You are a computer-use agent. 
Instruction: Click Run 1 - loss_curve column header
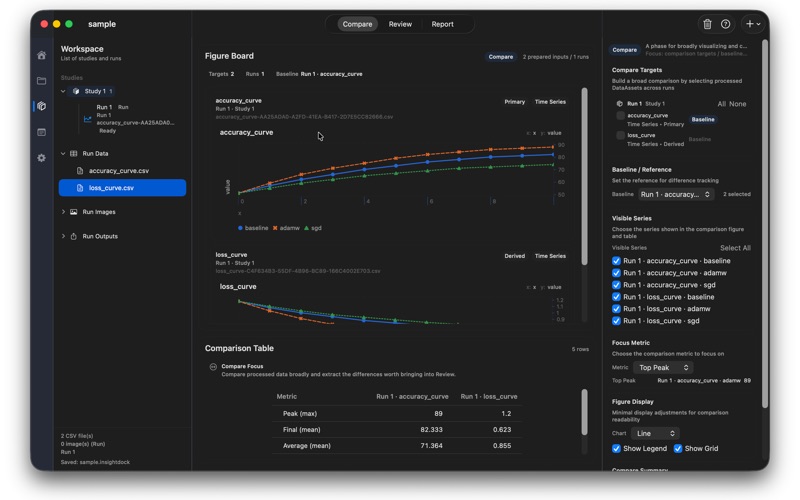(489, 396)
